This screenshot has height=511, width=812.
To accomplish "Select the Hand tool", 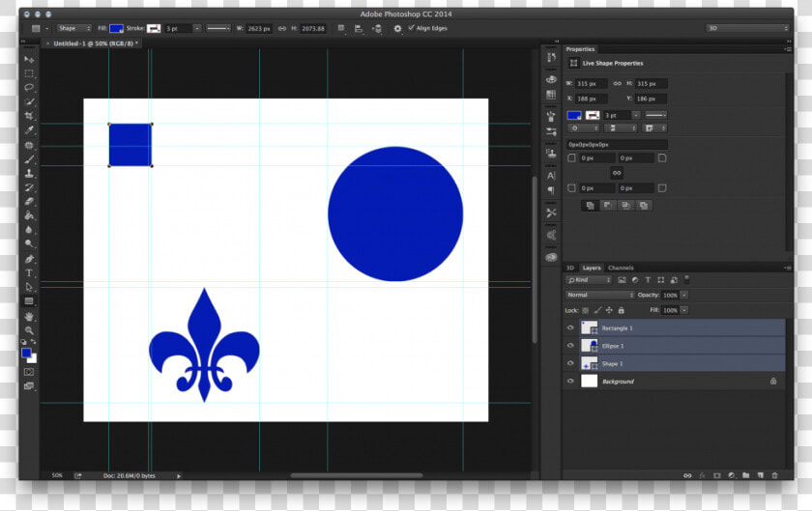I will click(29, 316).
